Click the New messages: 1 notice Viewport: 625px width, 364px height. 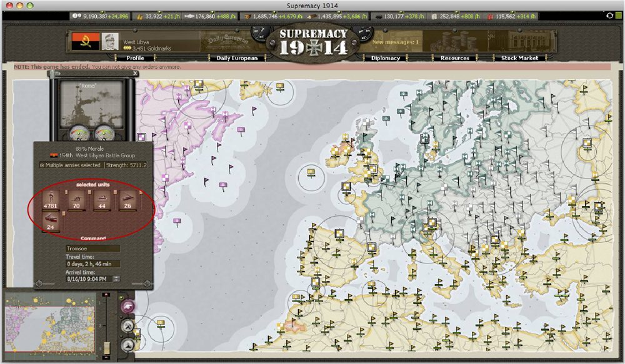pyautogui.click(x=396, y=42)
